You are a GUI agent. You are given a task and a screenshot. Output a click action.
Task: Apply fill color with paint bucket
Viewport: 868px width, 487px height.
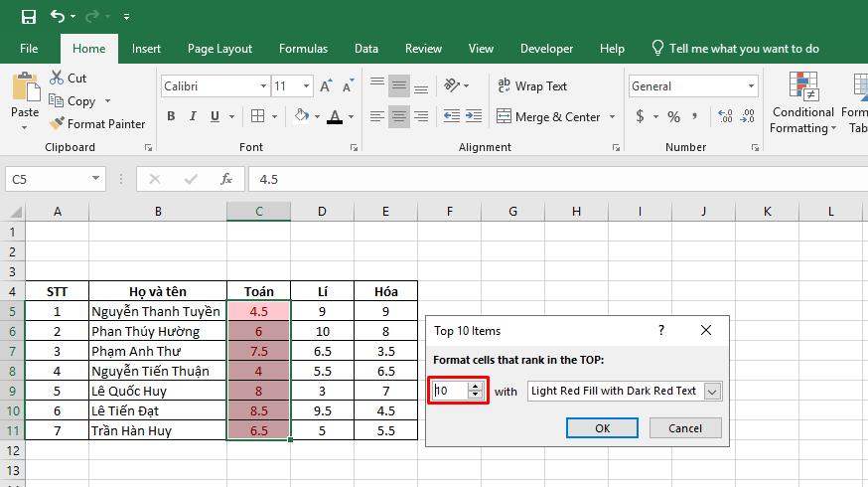pos(302,116)
